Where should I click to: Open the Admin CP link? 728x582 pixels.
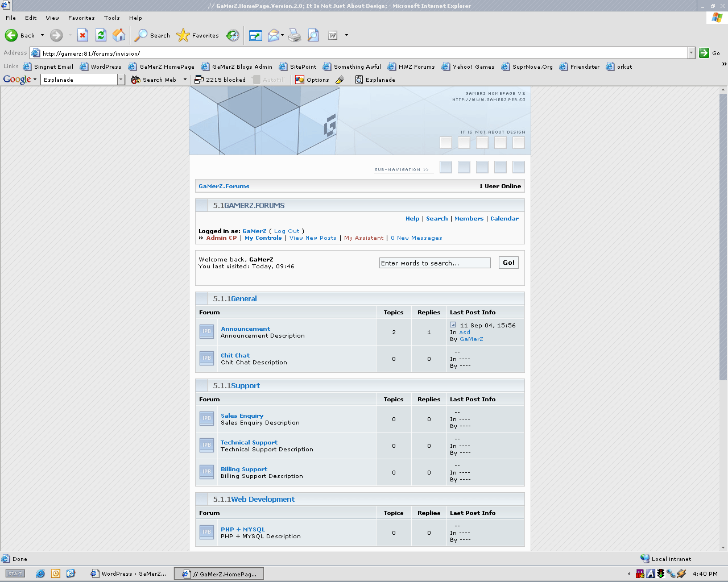[x=221, y=238]
